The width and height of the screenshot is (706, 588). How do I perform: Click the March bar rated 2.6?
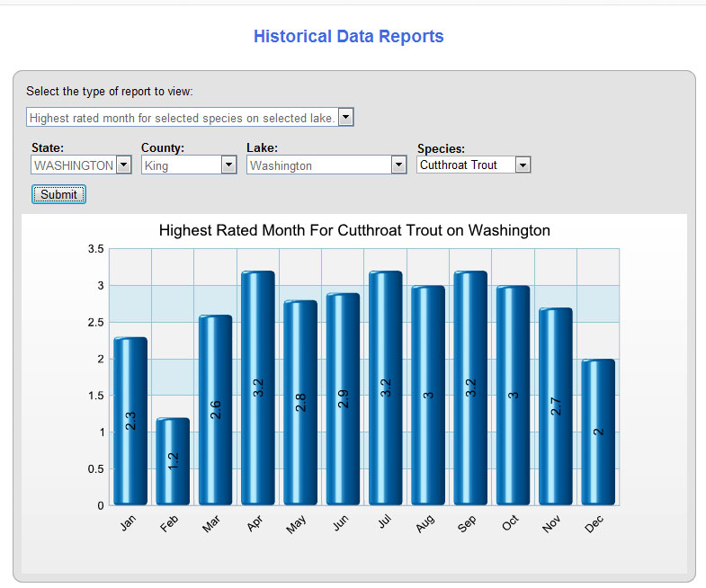click(215, 410)
